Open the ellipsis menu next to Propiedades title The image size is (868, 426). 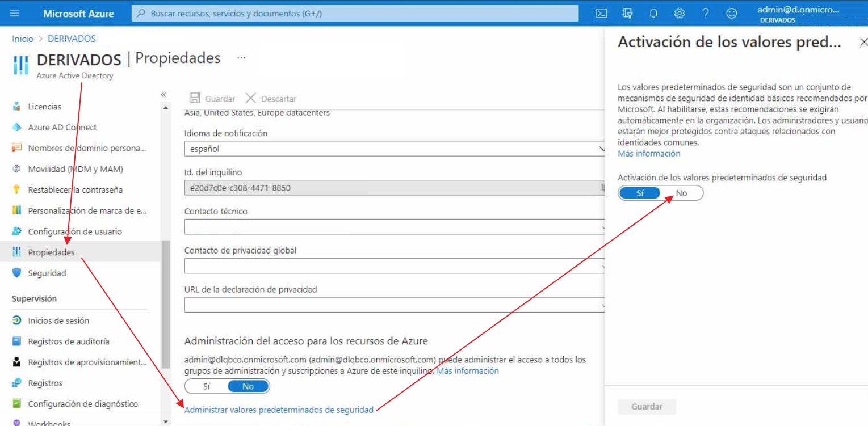[x=241, y=58]
